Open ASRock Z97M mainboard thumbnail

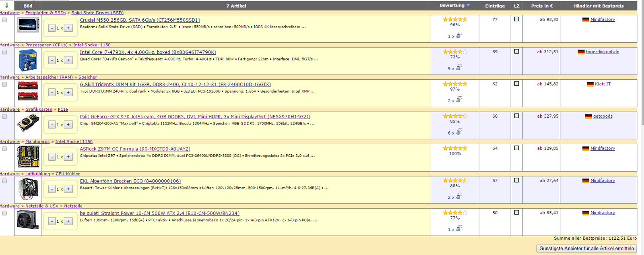[28, 157]
